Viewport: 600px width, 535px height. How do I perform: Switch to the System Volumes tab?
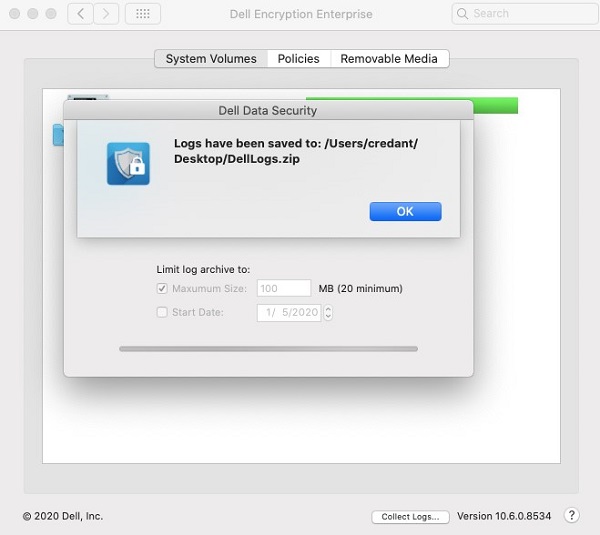[x=211, y=59]
